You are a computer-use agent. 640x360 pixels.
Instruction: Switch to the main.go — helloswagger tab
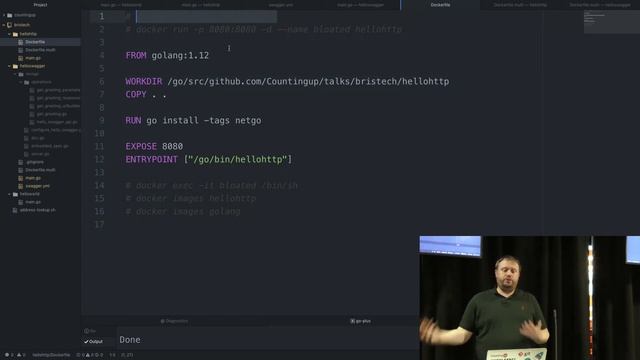pos(361,5)
